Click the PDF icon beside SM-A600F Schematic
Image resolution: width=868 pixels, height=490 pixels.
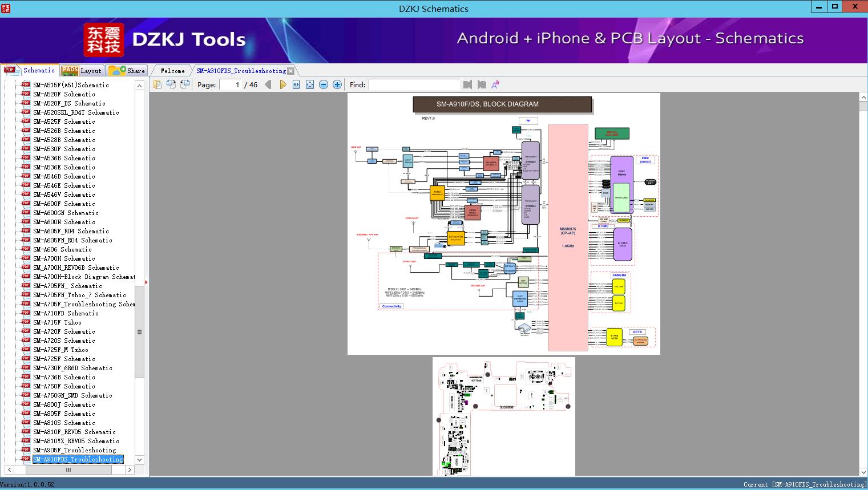tap(26, 204)
